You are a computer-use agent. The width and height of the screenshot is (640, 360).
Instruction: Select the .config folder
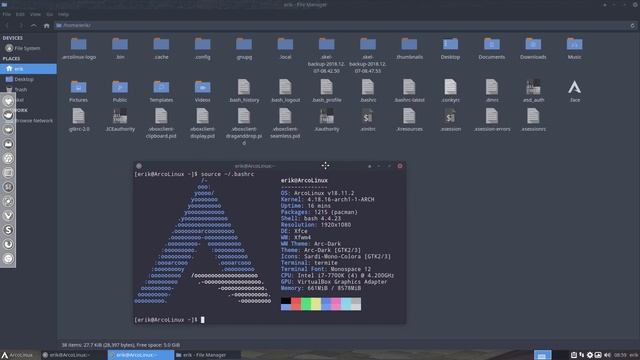(x=202, y=49)
